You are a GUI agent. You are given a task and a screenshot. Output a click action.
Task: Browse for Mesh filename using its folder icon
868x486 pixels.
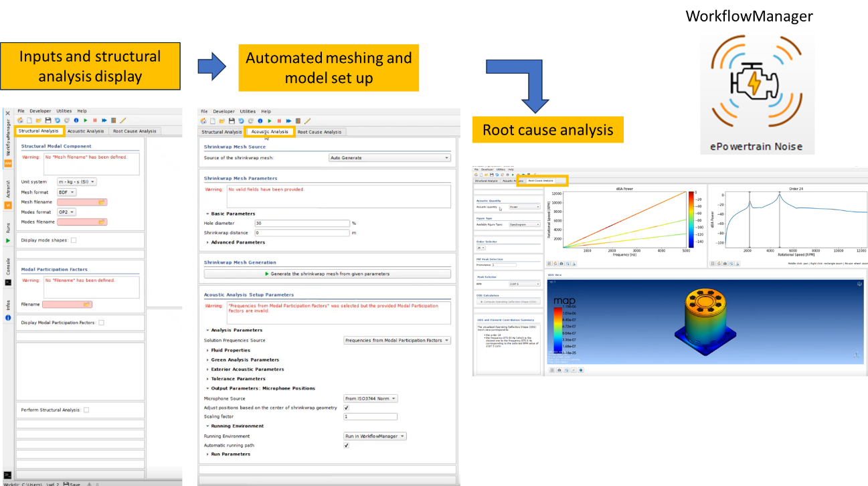pyautogui.click(x=102, y=202)
